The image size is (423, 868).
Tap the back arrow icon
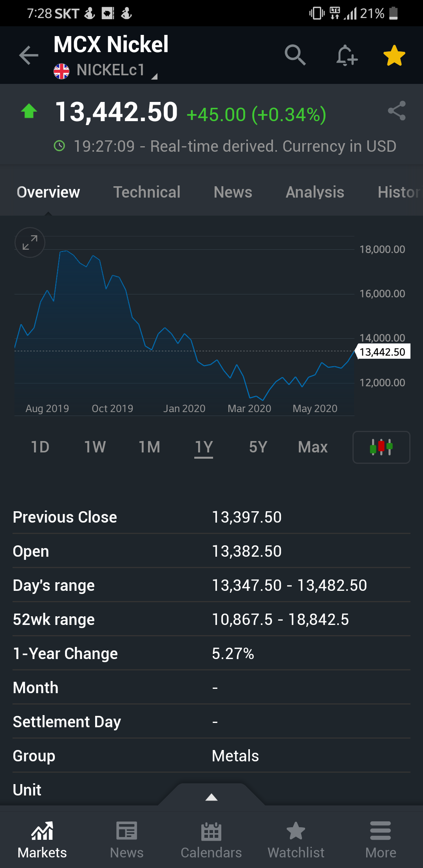point(29,55)
